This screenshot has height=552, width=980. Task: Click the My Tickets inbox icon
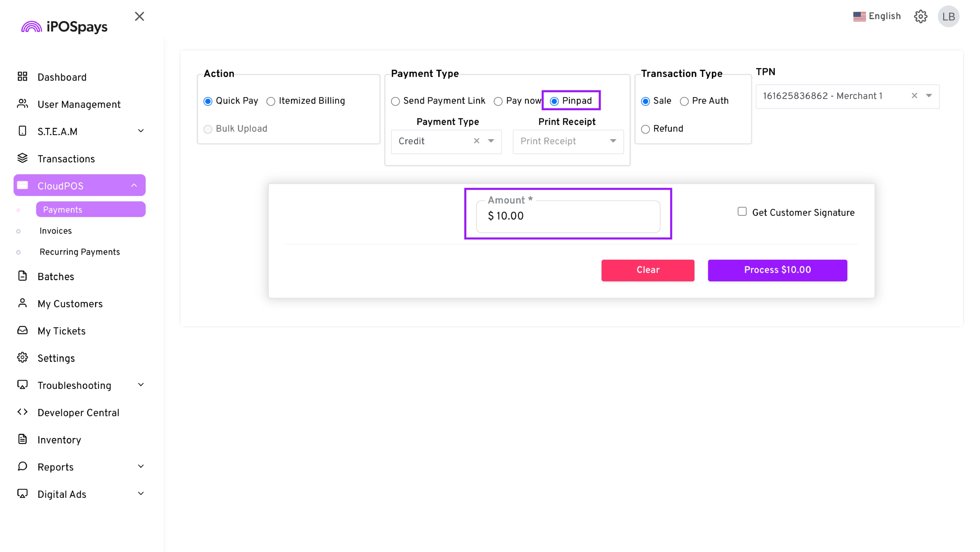pos(22,330)
